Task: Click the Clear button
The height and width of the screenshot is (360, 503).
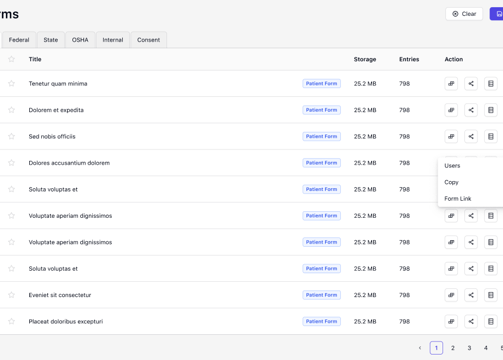Action: pos(464,14)
